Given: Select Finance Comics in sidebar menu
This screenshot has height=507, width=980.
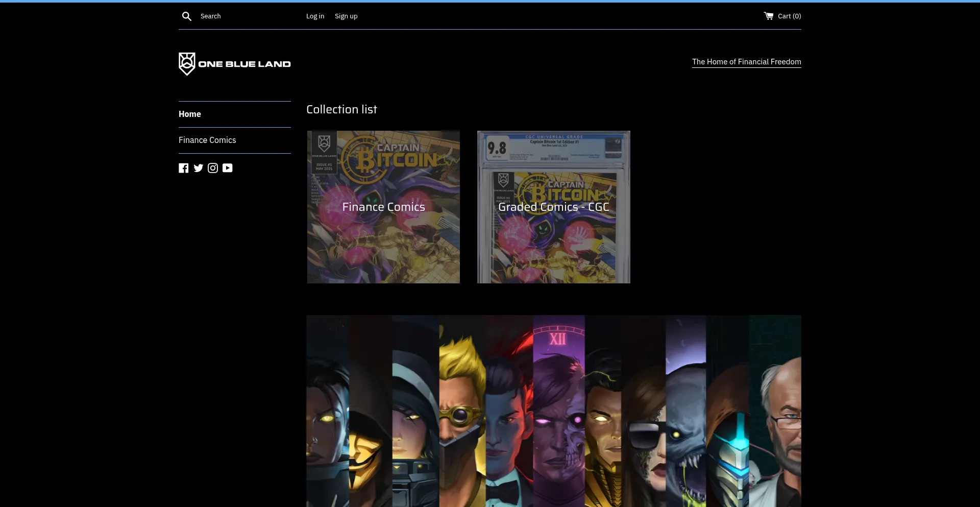Looking at the screenshot, I should 207,140.
